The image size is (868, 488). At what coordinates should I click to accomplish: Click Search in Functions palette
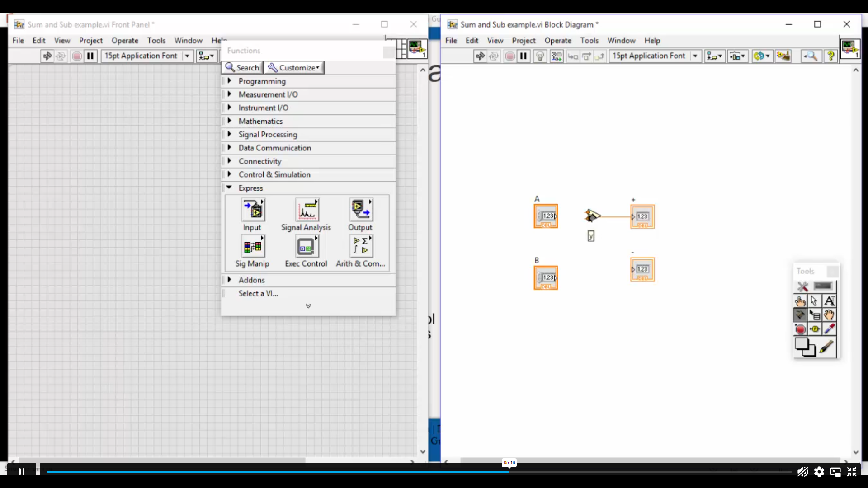coord(243,67)
